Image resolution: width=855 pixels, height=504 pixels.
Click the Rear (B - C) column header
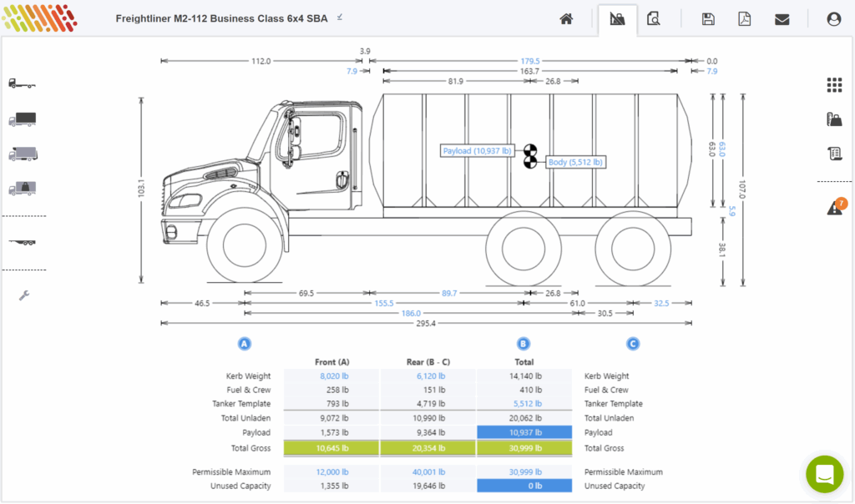[x=428, y=362]
